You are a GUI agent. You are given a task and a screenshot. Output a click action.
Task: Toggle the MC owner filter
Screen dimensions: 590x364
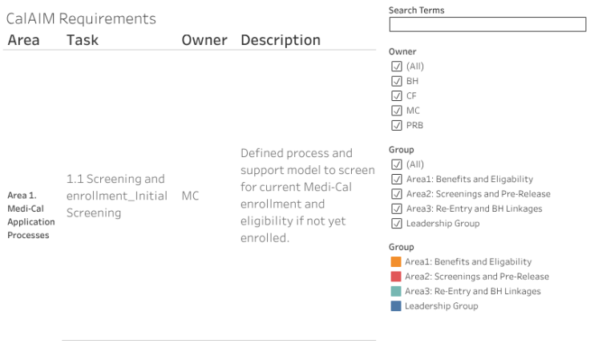tap(396, 111)
